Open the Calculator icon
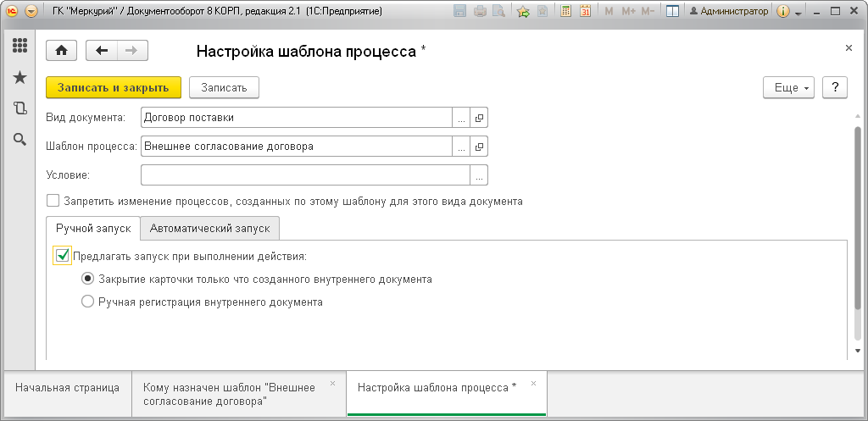The width and height of the screenshot is (868, 421). (565, 11)
